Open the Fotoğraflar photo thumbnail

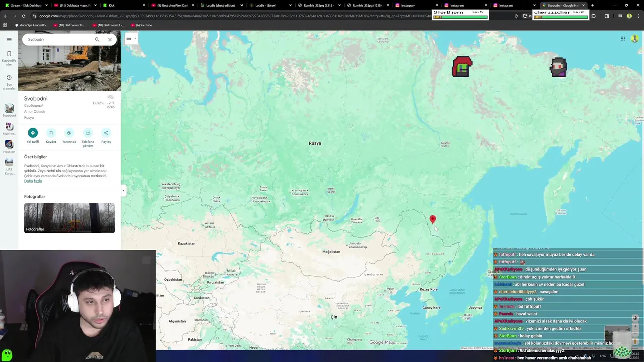69,218
